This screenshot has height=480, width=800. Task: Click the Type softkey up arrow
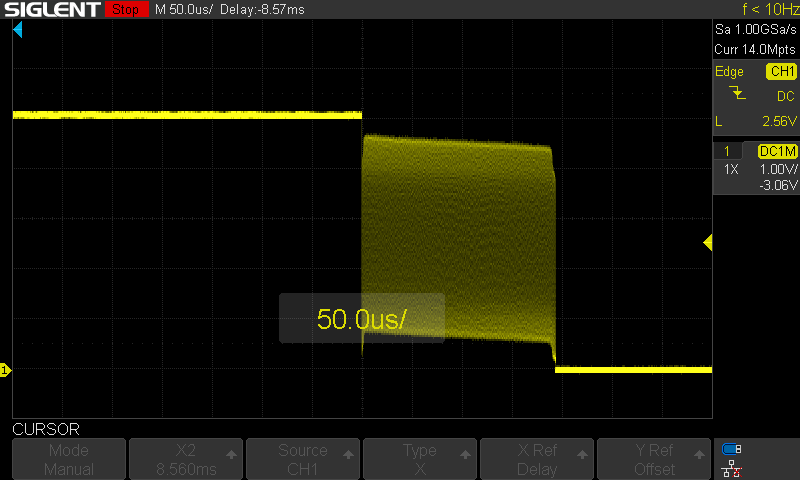(465, 454)
